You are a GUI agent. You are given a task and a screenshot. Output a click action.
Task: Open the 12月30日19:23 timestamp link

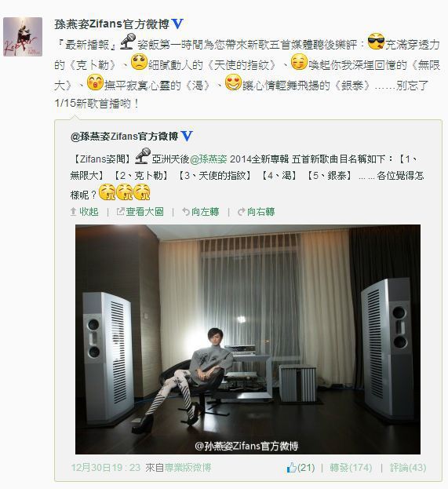106,468
